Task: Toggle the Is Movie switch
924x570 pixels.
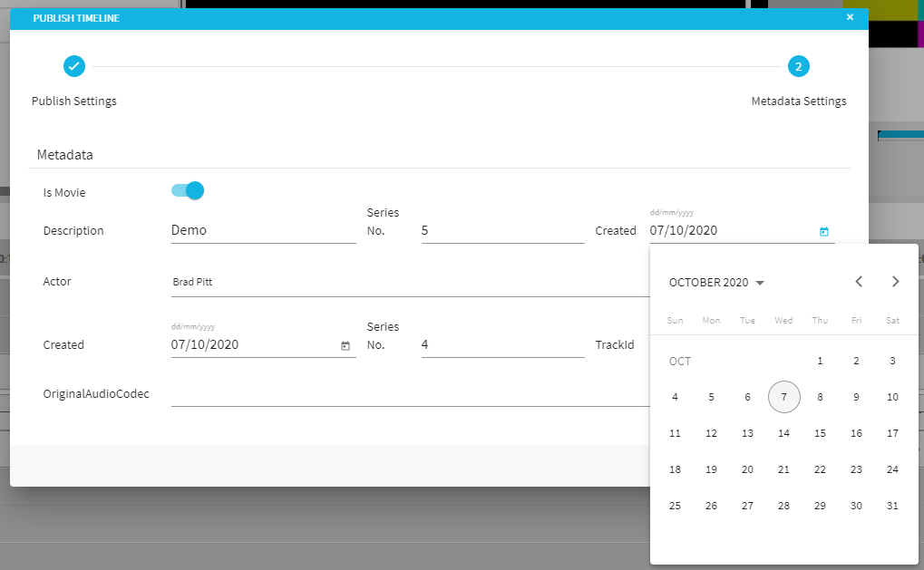Action: pos(188,190)
